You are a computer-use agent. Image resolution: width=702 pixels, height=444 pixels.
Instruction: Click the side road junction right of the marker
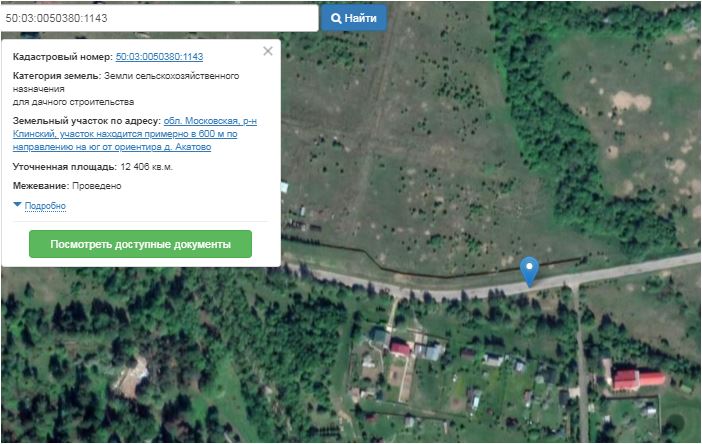click(x=577, y=287)
